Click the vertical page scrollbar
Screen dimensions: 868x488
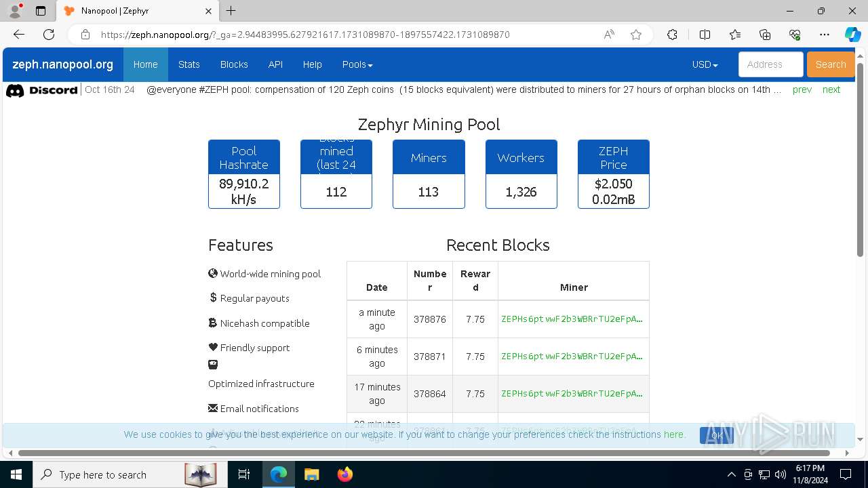[x=861, y=159]
